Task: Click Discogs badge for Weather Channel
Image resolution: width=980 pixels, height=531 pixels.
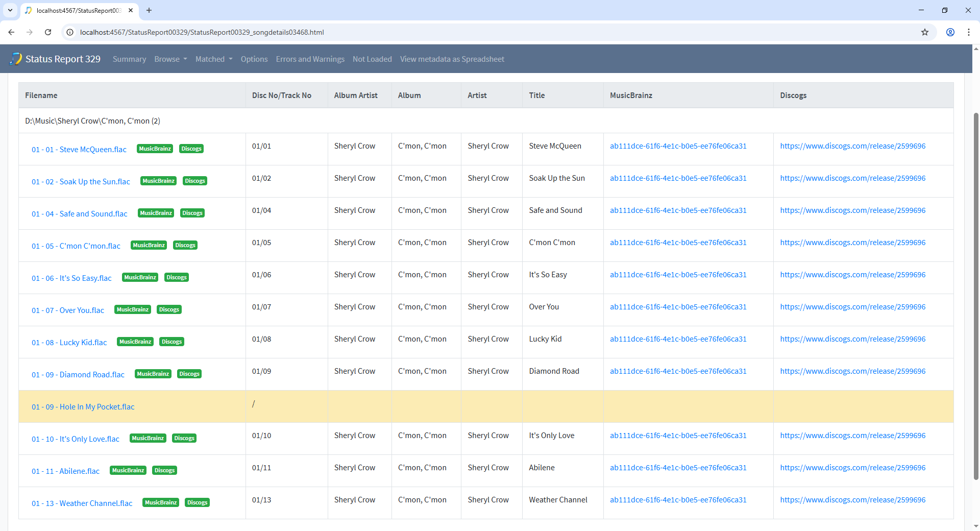Action: point(198,502)
